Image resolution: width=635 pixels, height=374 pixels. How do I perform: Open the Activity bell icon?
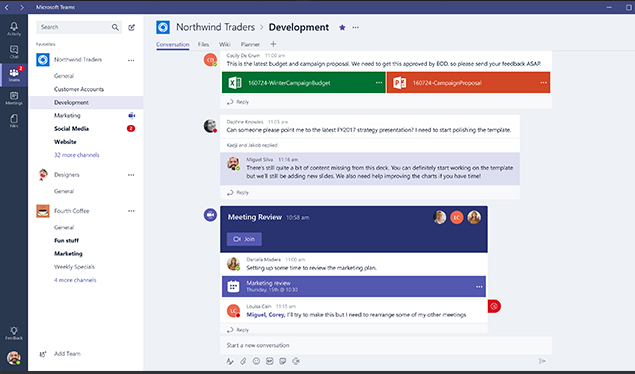coord(14,28)
